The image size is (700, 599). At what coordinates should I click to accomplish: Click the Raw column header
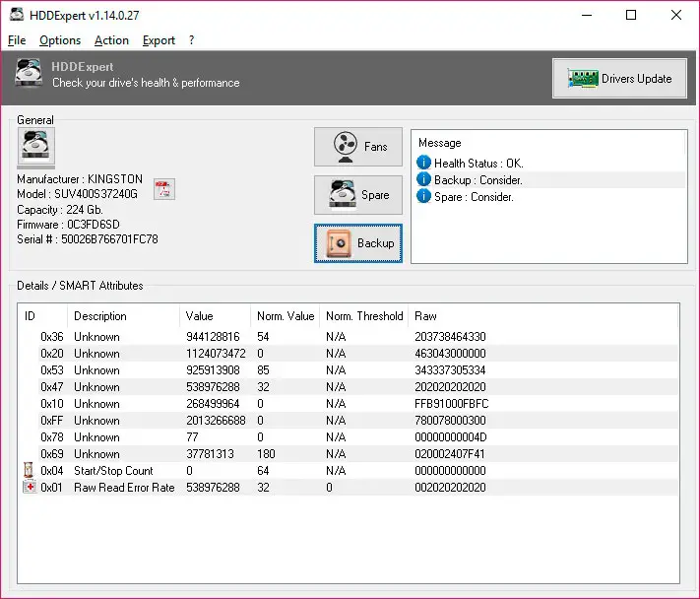[x=425, y=316]
